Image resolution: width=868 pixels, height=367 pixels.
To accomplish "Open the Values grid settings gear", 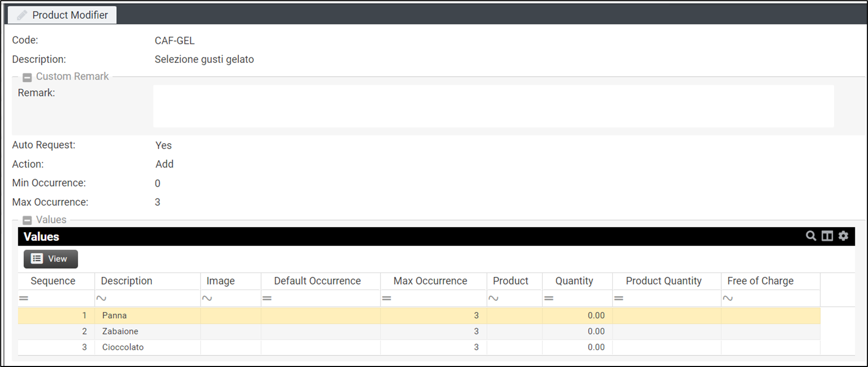I will tap(843, 236).
